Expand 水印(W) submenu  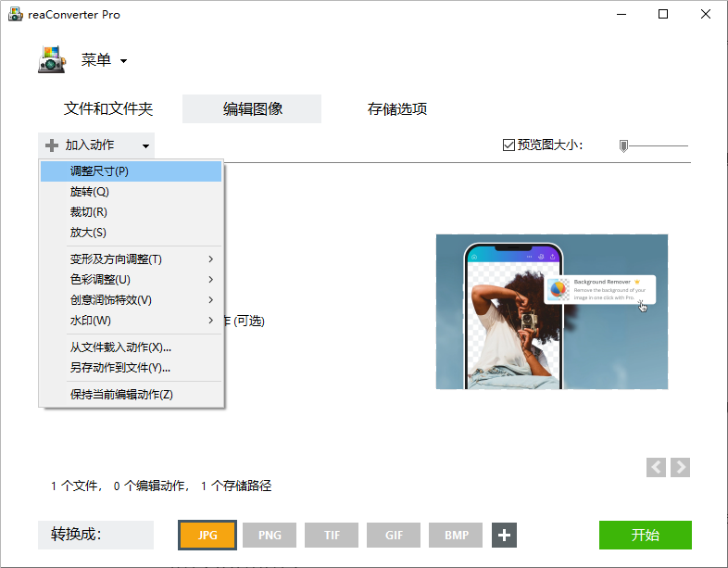[x=131, y=321]
